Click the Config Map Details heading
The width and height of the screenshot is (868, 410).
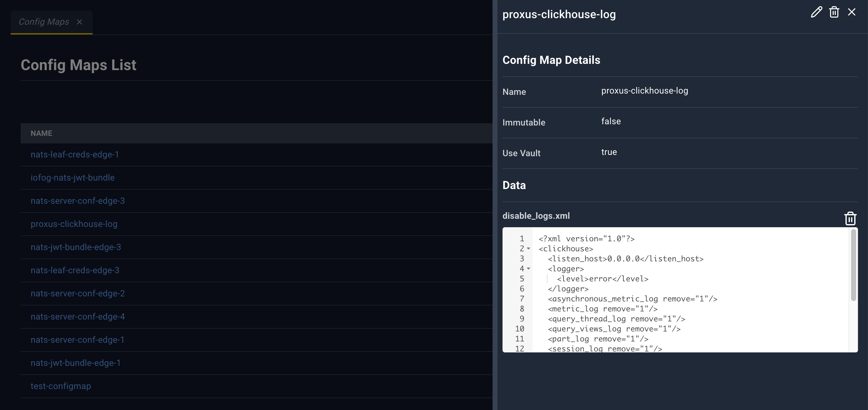tap(551, 60)
